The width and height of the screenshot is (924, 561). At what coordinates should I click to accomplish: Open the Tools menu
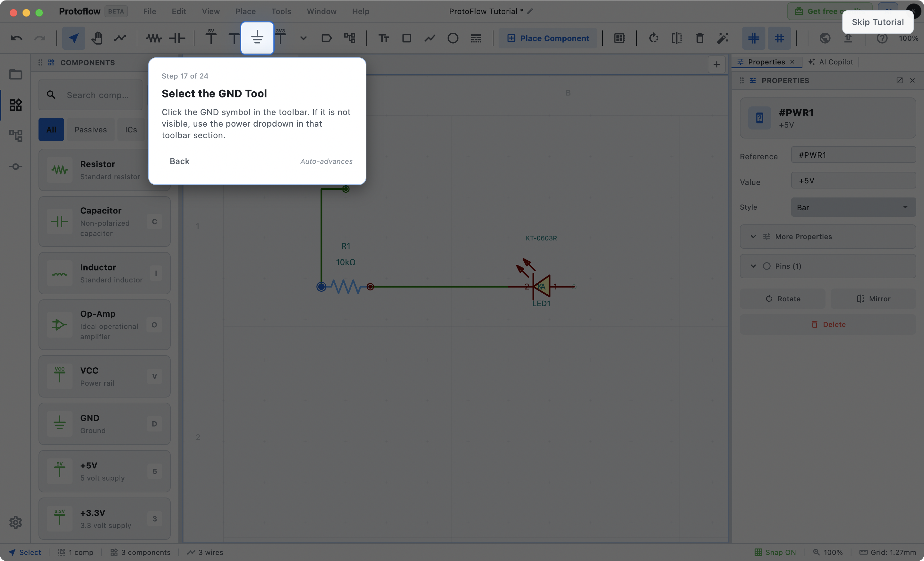281,11
